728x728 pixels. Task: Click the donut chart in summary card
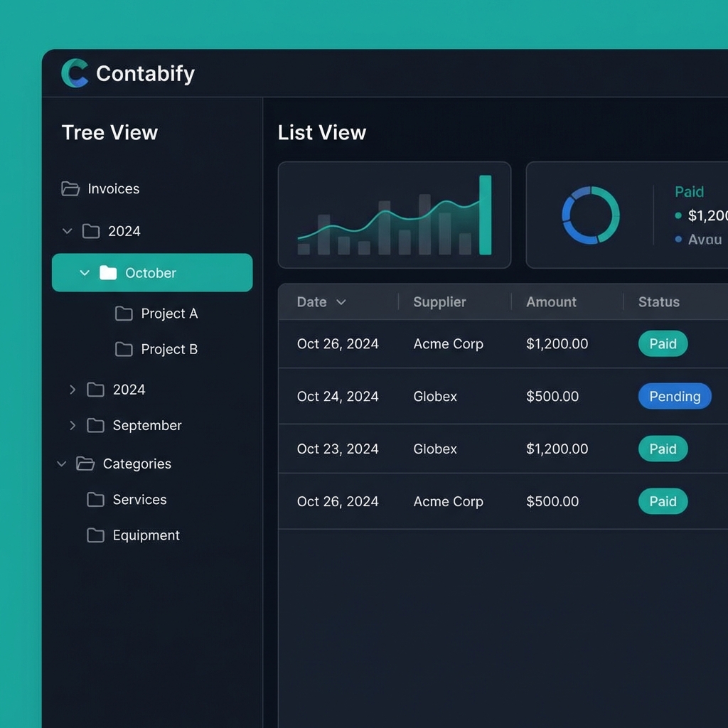point(590,215)
